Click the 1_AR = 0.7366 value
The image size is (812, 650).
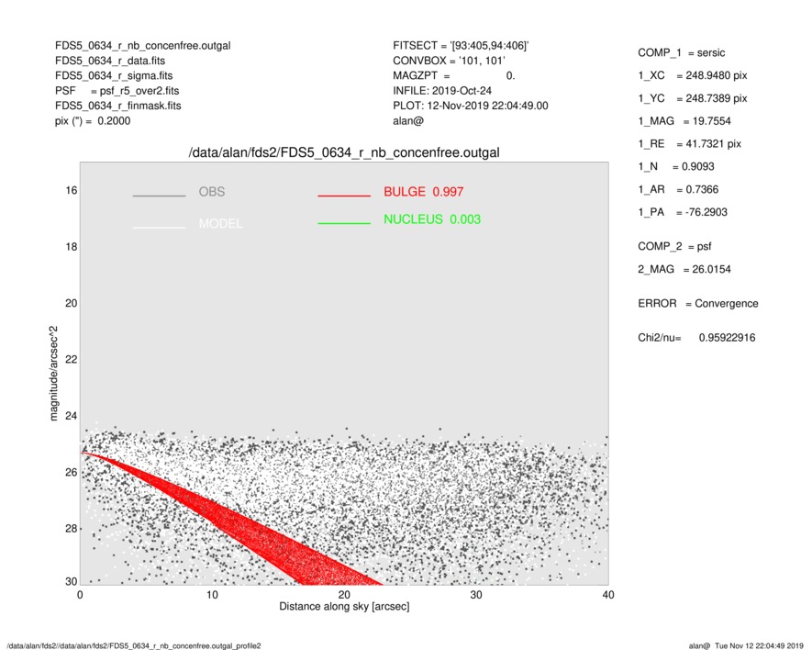pyautogui.click(x=678, y=190)
